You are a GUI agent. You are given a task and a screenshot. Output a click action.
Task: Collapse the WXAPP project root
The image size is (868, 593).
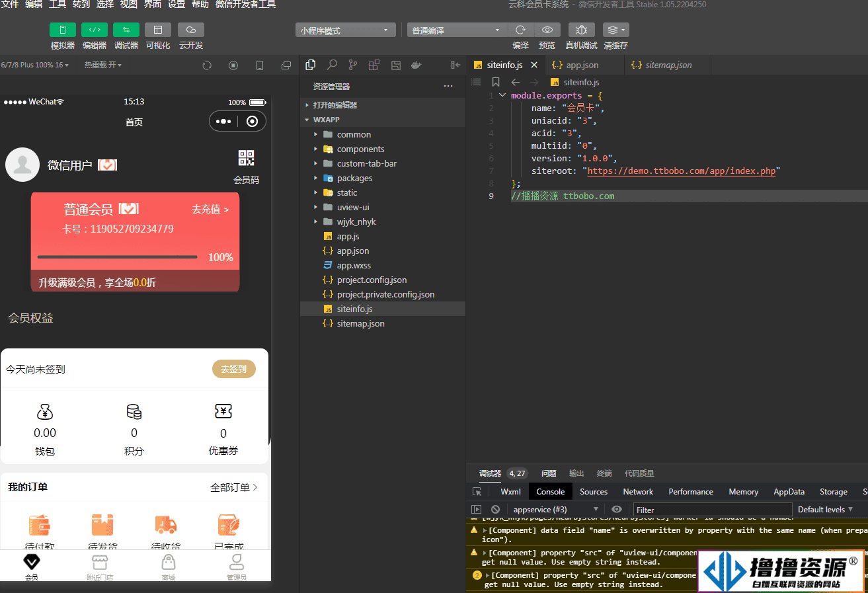383,120
